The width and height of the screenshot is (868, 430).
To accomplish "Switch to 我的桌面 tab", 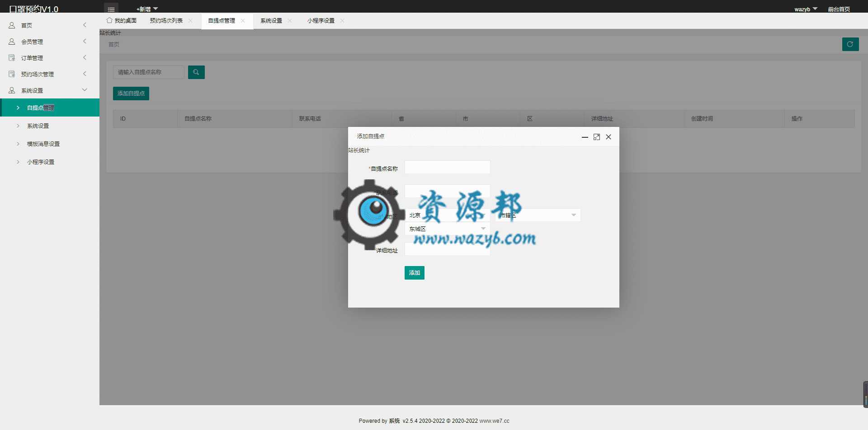I will pyautogui.click(x=122, y=21).
